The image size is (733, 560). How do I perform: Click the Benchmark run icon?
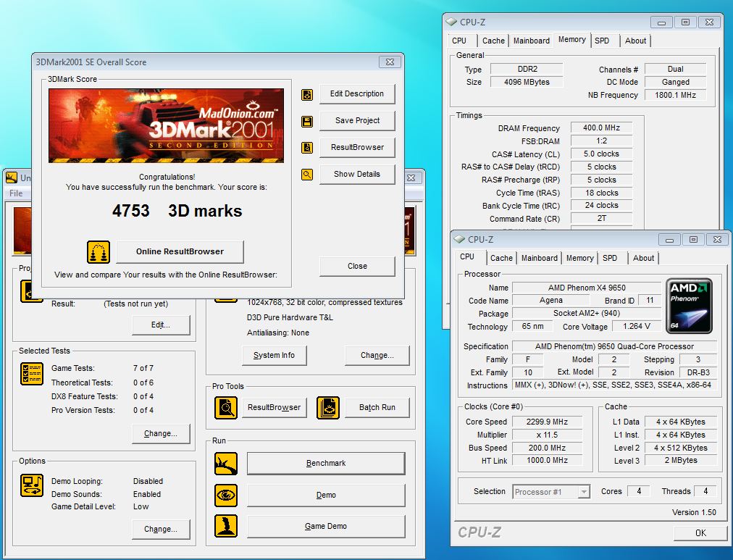click(226, 464)
